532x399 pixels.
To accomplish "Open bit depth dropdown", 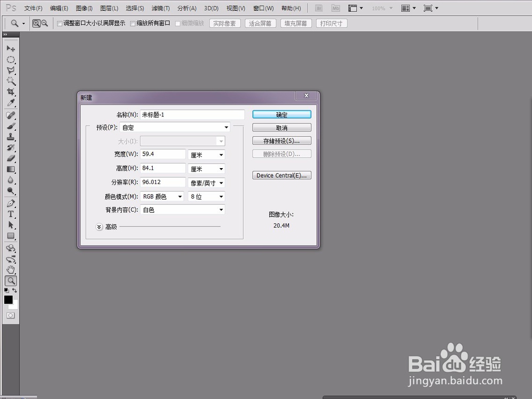I will tap(206, 196).
